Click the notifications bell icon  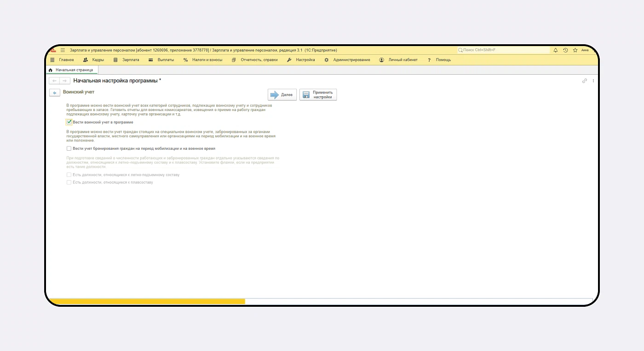coord(555,50)
